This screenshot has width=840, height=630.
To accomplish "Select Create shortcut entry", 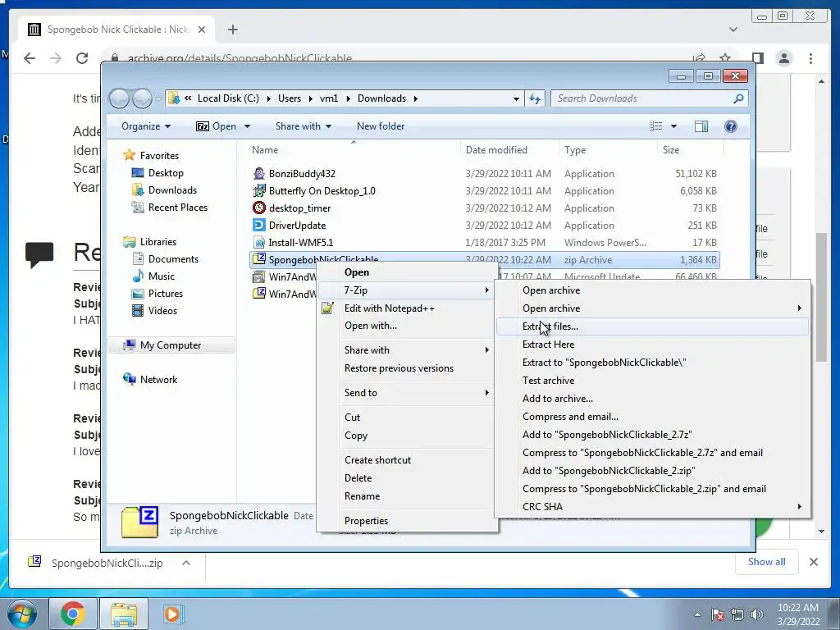I will pyautogui.click(x=407, y=459).
